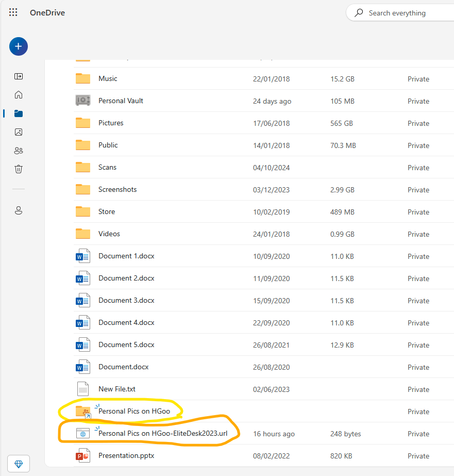Viewport: 454px width, 476px height.
Task: Select the My files folder icon in sidebar
Action: [19, 113]
